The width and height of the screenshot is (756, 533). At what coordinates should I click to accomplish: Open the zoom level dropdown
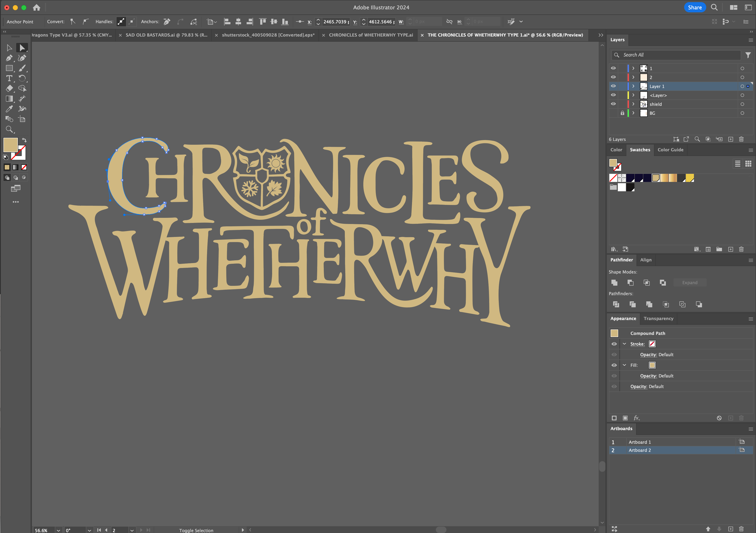pyautogui.click(x=58, y=530)
